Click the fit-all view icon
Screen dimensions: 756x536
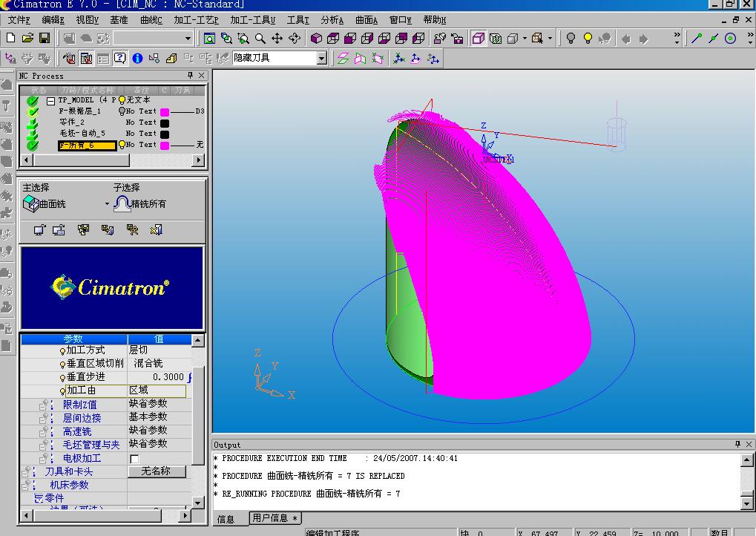pos(209,38)
